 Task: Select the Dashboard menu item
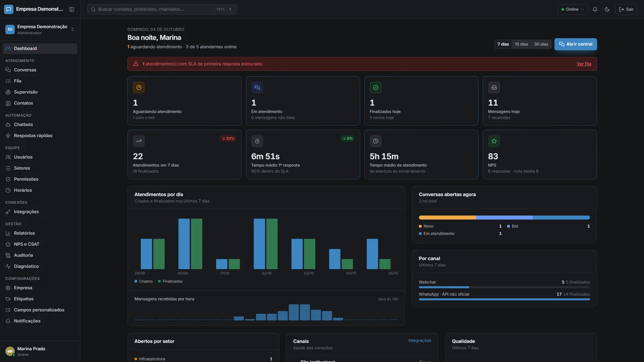(40, 49)
